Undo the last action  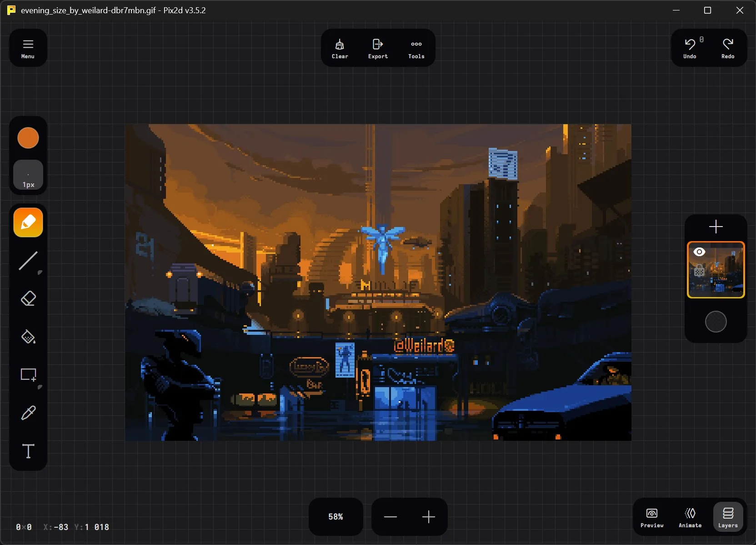click(x=690, y=48)
